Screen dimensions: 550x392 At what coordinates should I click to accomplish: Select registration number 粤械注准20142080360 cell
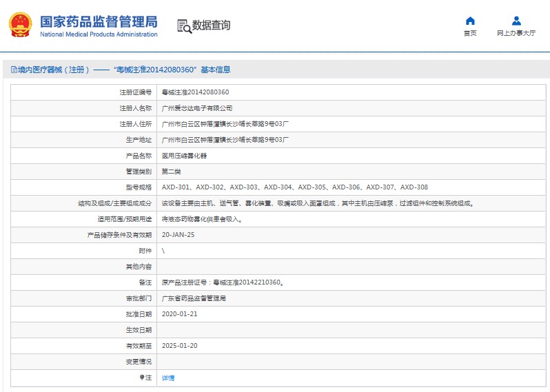point(195,92)
